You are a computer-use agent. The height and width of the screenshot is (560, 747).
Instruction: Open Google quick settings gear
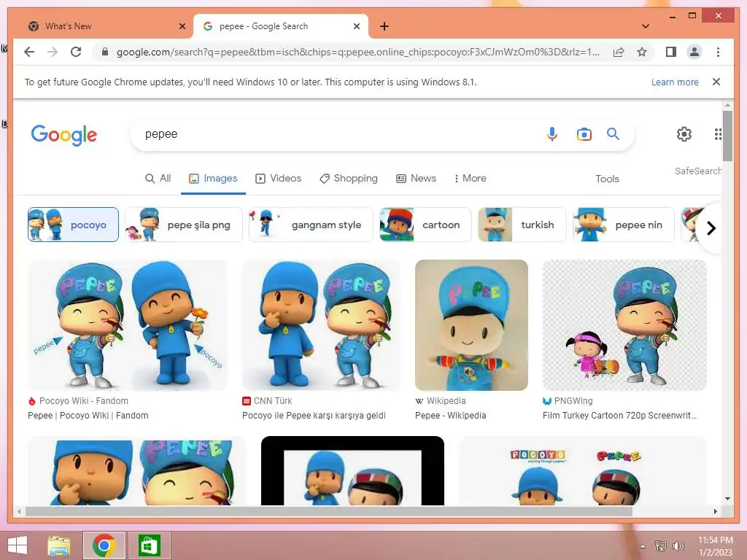tap(684, 134)
